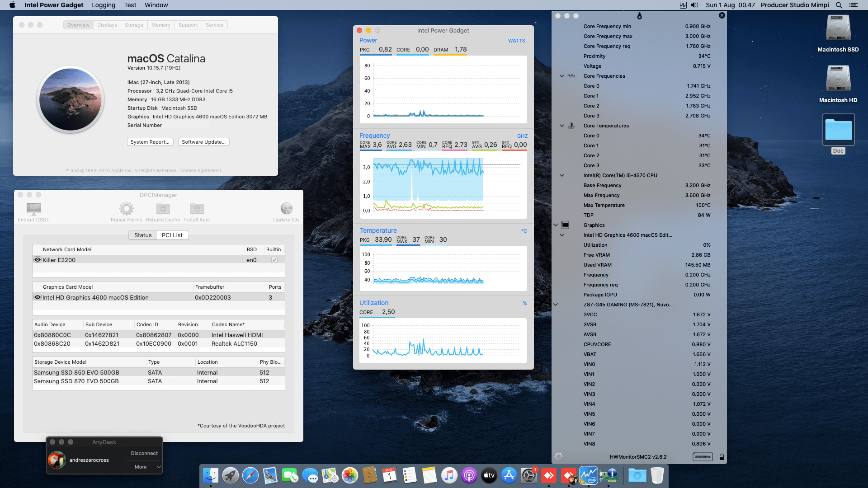Click the water drop icon in HWMonitor

tap(639, 16)
